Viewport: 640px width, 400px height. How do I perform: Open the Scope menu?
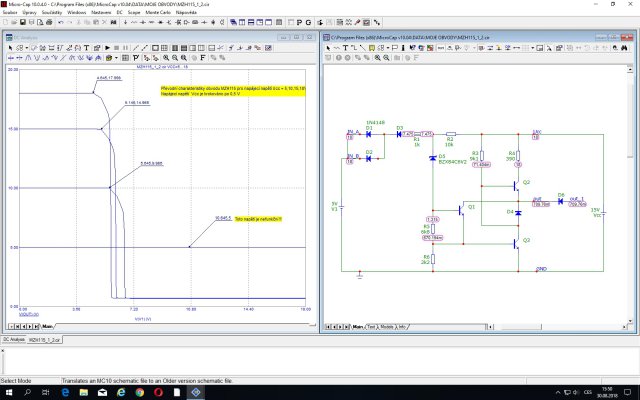(134, 12)
